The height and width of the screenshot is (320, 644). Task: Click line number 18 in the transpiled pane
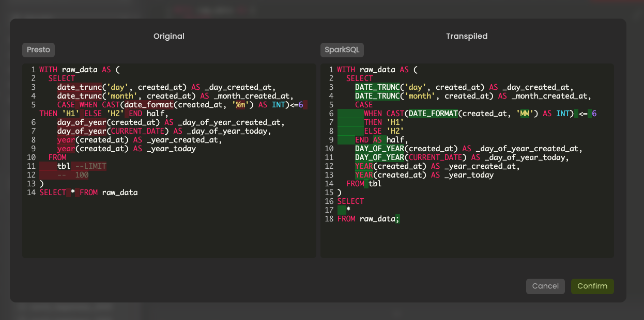coord(329,219)
